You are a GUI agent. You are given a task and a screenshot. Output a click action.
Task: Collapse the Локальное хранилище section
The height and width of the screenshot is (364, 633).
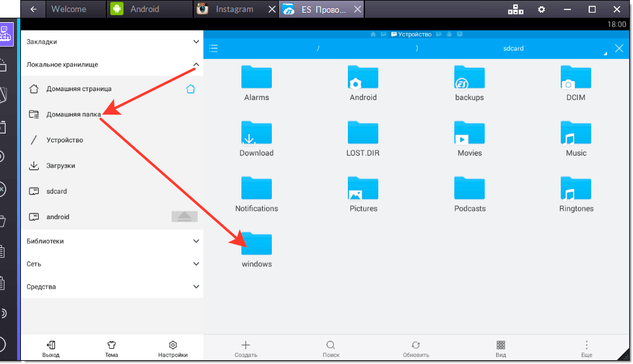(112, 65)
